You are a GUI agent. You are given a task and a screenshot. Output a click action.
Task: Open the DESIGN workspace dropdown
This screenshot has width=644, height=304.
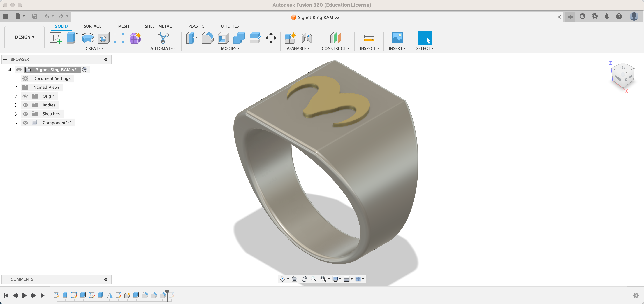point(24,37)
